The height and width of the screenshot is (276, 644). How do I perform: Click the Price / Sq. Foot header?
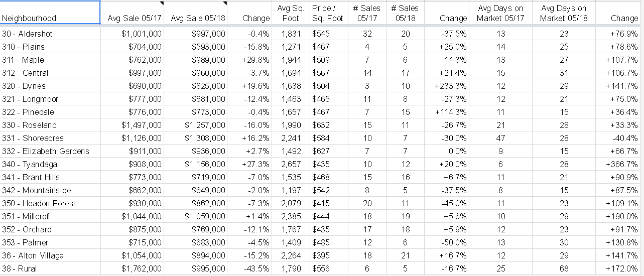click(x=327, y=13)
